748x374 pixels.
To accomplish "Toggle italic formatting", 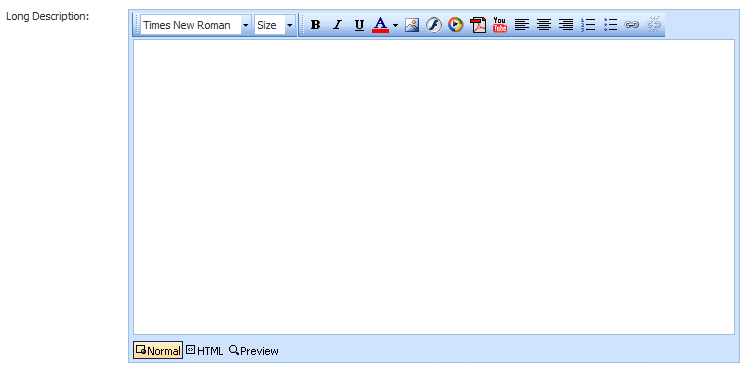I will [x=338, y=25].
